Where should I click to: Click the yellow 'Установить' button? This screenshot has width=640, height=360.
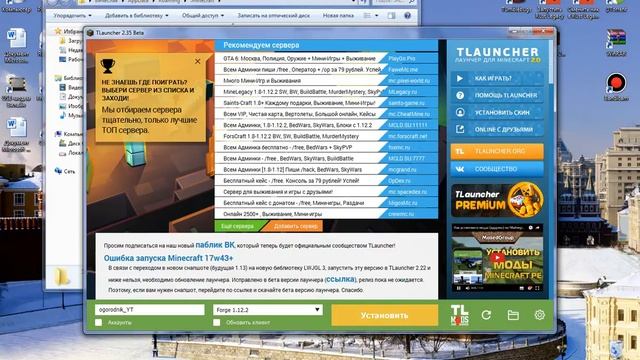point(384,316)
